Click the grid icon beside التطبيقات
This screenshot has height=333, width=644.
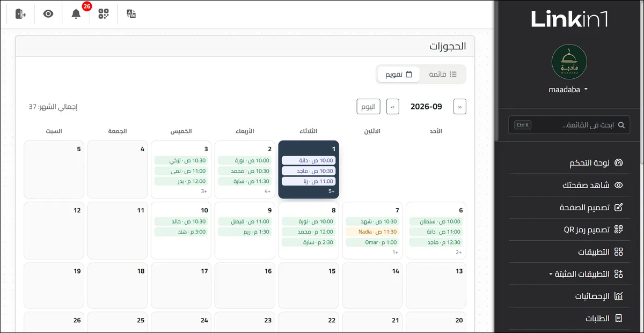click(x=619, y=252)
